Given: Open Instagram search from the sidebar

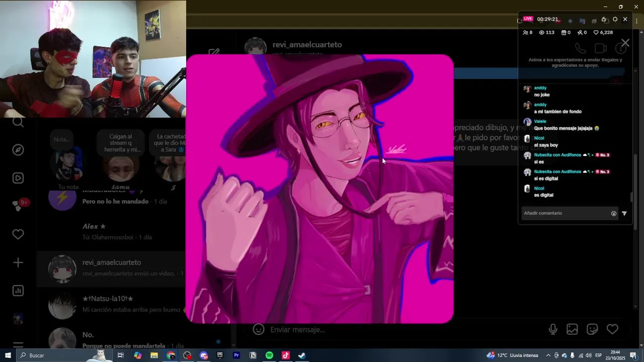Looking at the screenshot, I should click(x=18, y=122).
